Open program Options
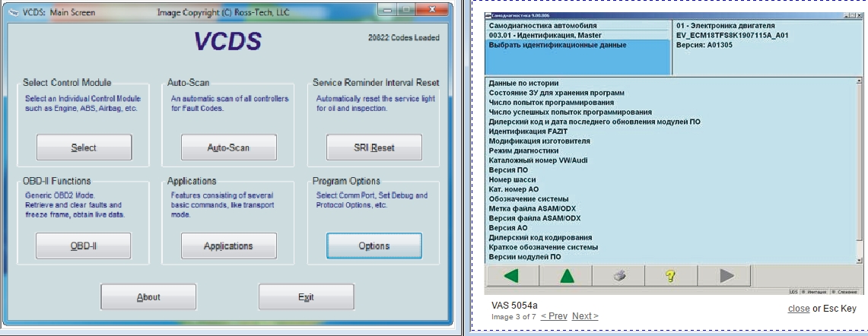 pos(374,246)
